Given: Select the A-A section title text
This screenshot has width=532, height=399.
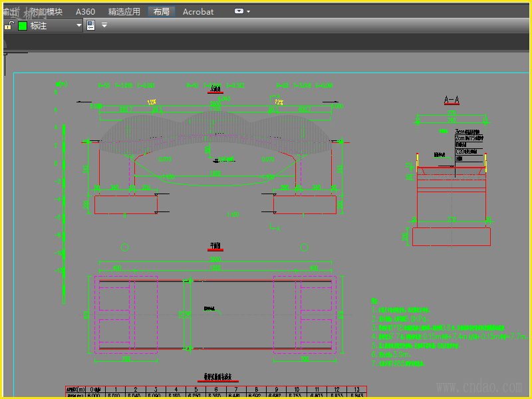Looking at the screenshot, I should (x=452, y=100).
